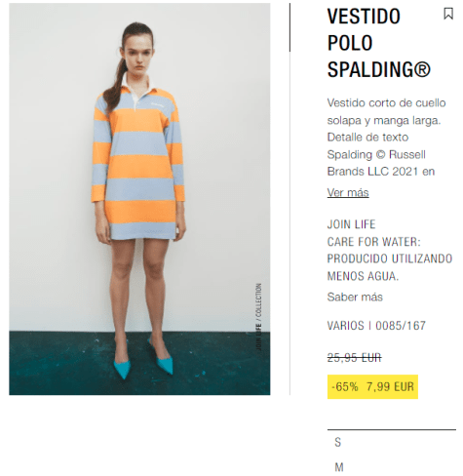Open the striped polo dress product photo
Viewport: 463px width, 476px height.
139,199
